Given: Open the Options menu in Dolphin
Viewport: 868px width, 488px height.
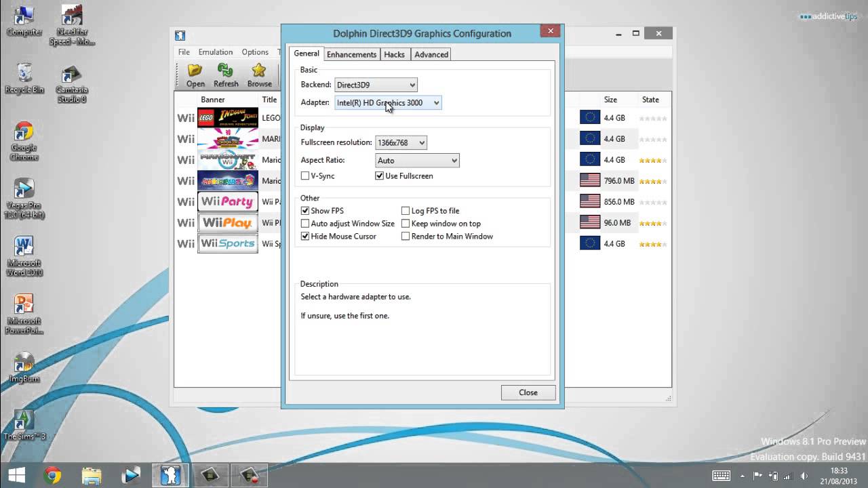Looking at the screenshot, I should 255,52.
